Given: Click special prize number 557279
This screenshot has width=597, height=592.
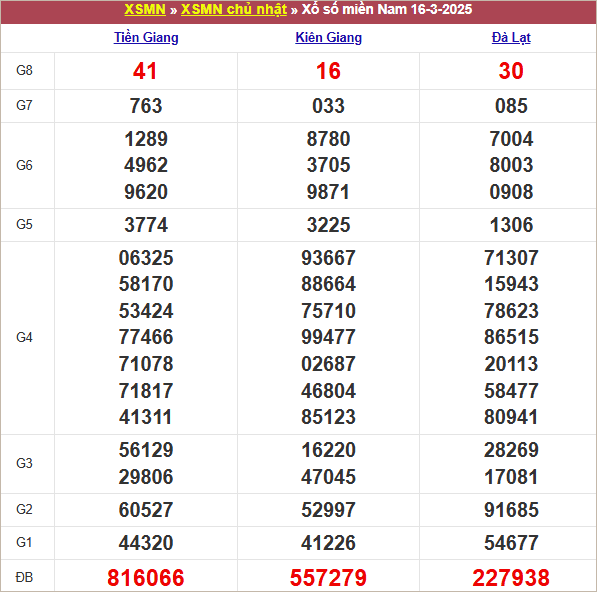Looking at the screenshot, I should (328, 578).
